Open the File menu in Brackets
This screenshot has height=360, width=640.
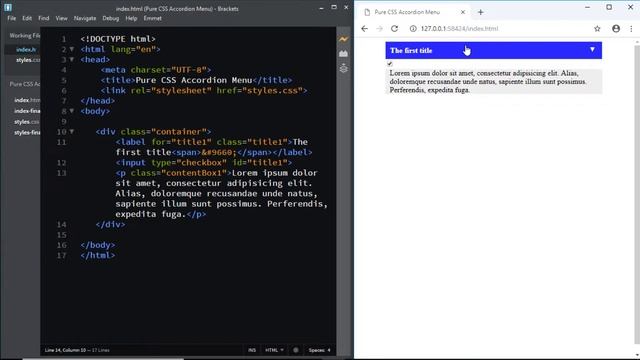pos(11,18)
